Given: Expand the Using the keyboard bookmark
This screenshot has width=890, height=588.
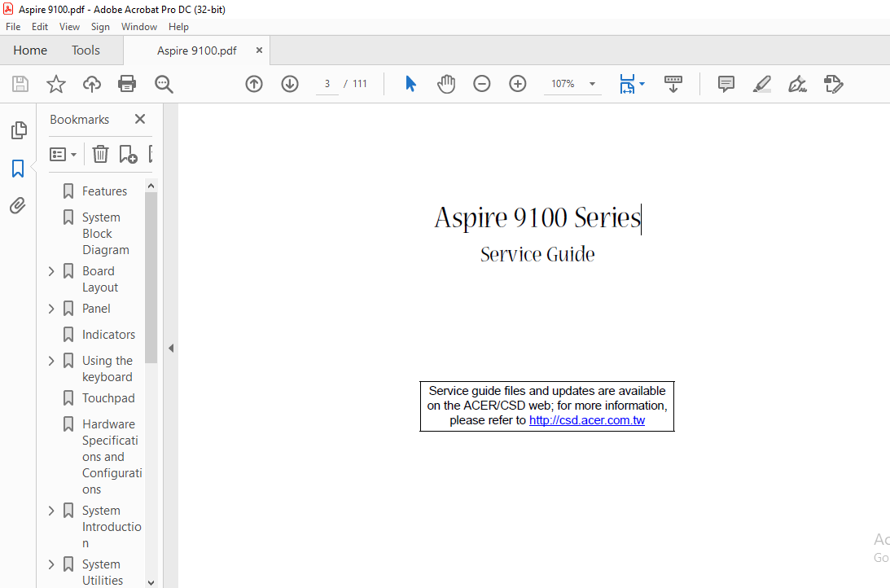Looking at the screenshot, I should pyautogui.click(x=51, y=361).
